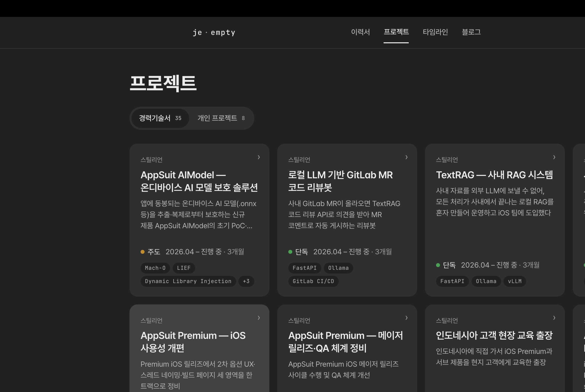Open the TextRAG — 사내 RAG 시스템 title
This screenshot has height=392, width=585.
point(494,175)
